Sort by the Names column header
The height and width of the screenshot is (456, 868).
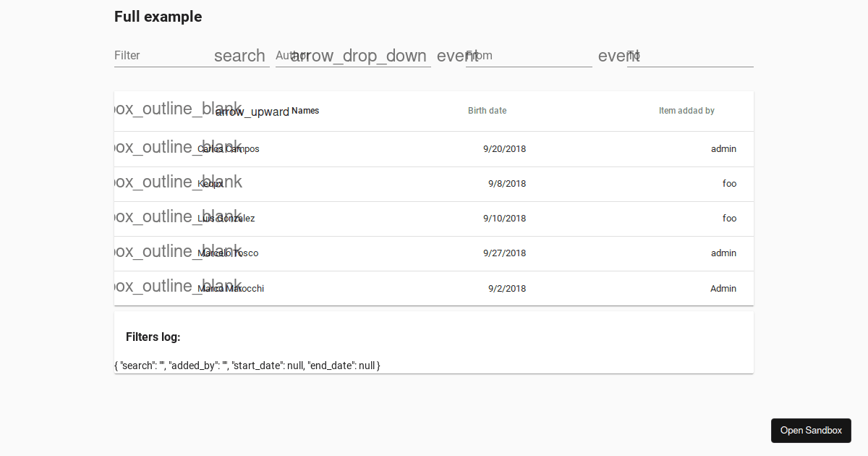click(305, 111)
